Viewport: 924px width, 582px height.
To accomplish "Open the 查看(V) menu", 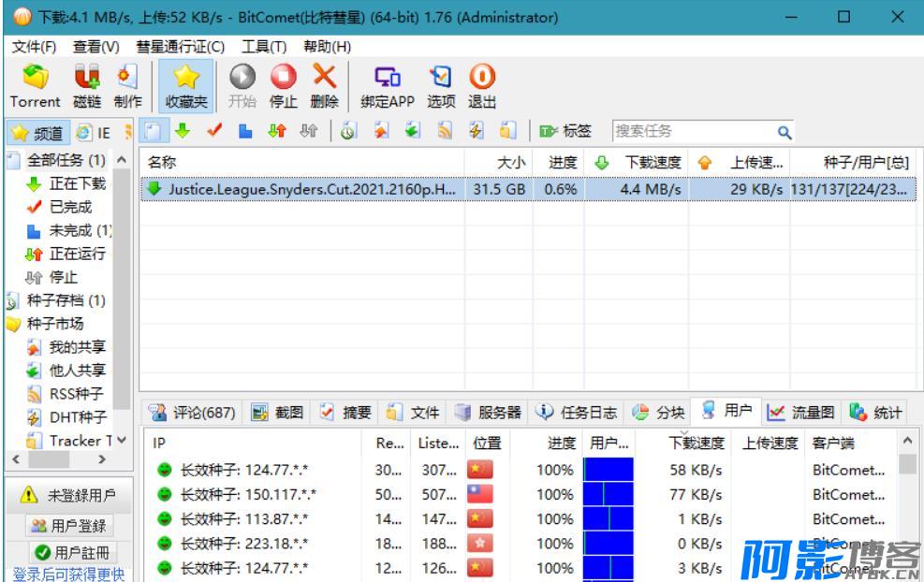I will click(x=96, y=47).
